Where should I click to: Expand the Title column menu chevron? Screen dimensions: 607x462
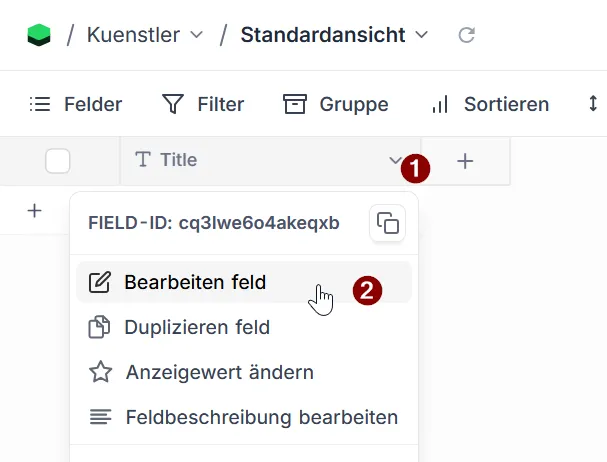(x=395, y=161)
